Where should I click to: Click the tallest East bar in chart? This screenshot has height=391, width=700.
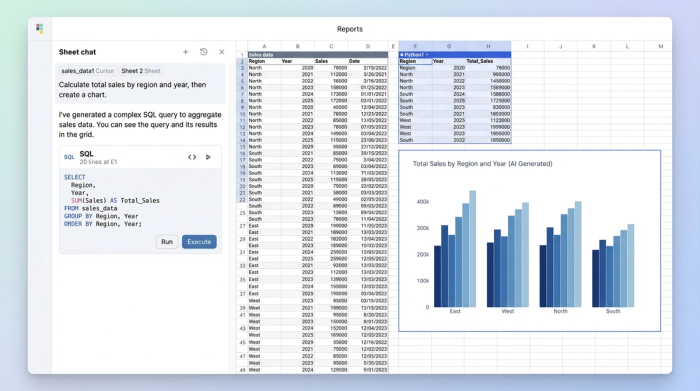(472, 249)
